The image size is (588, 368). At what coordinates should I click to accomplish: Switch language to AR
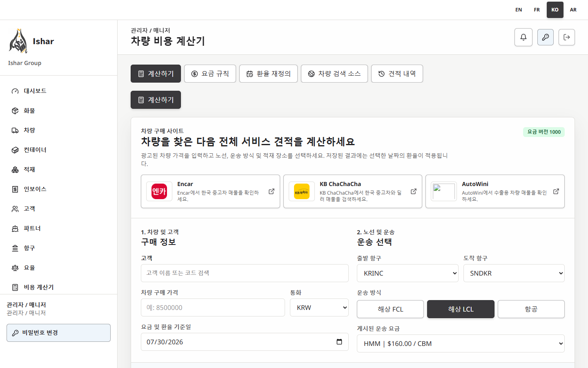(x=573, y=10)
